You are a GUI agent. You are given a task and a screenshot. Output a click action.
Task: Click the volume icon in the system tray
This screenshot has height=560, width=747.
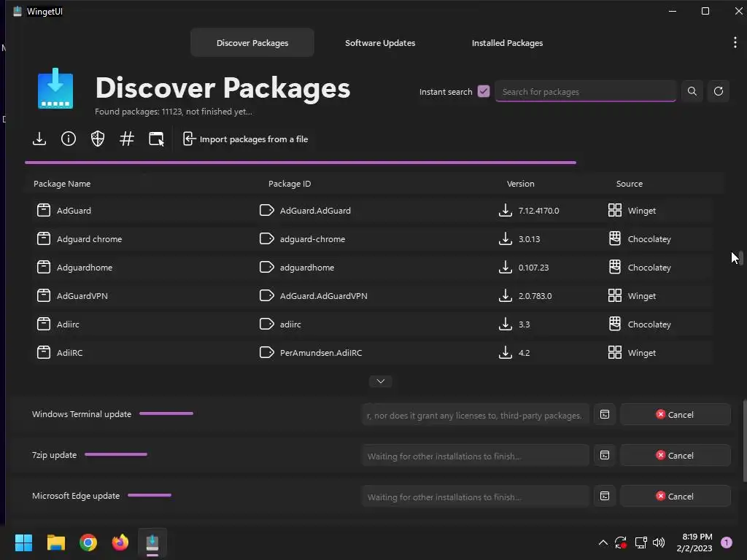pyautogui.click(x=659, y=542)
